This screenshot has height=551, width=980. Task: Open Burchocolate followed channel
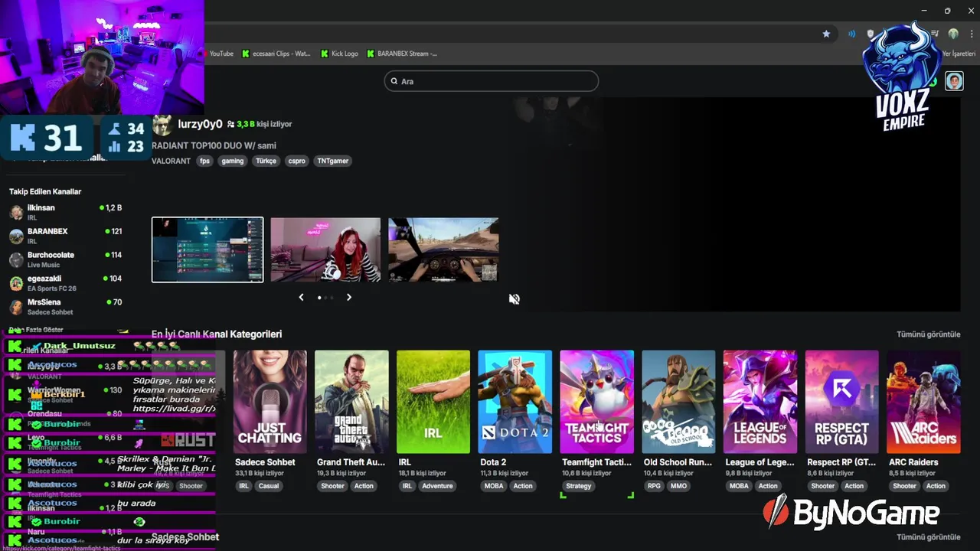coord(66,259)
